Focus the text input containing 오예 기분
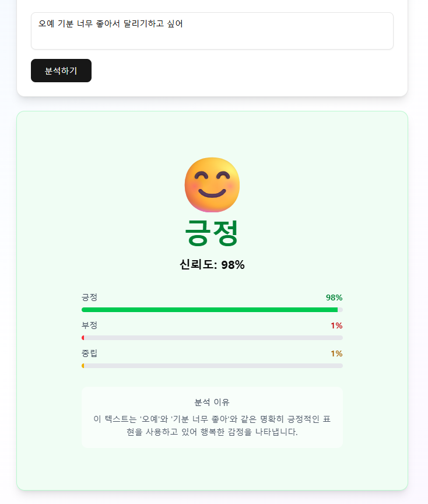 tap(212, 31)
